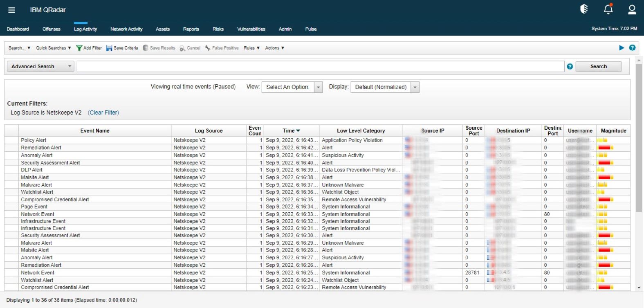The width and height of the screenshot is (644, 308).
Task: Open the Vulnerabilities tab
Action: pos(251,29)
